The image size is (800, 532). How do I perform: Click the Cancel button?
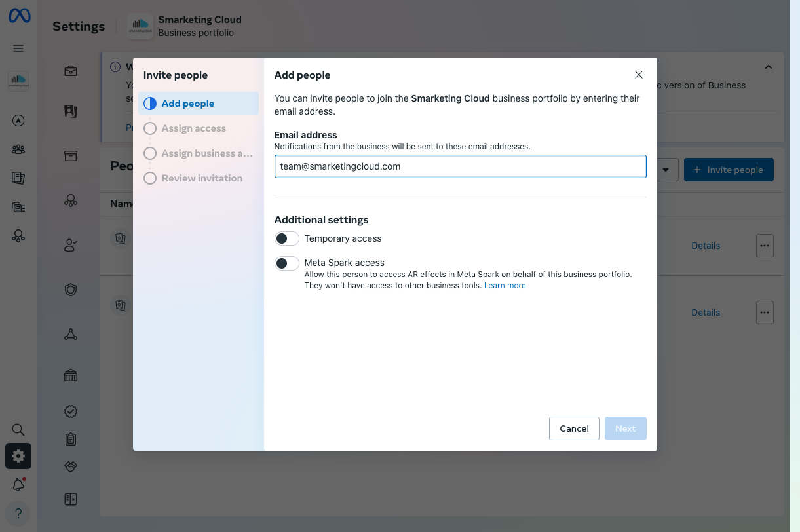pyautogui.click(x=574, y=428)
